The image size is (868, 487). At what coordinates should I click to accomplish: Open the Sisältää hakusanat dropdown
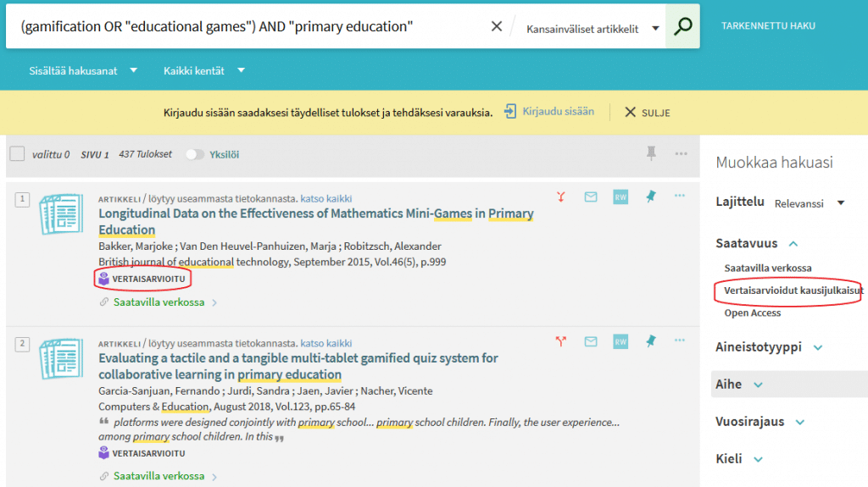coord(83,70)
